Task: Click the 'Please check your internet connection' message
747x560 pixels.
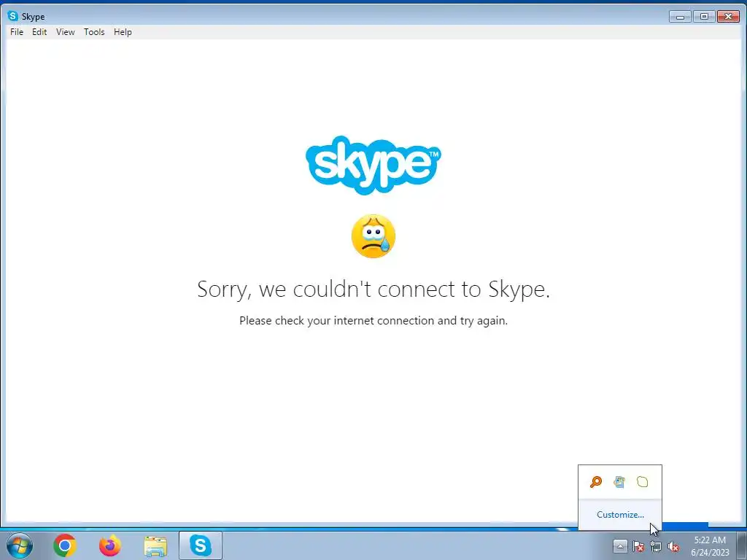Action: (x=373, y=321)
